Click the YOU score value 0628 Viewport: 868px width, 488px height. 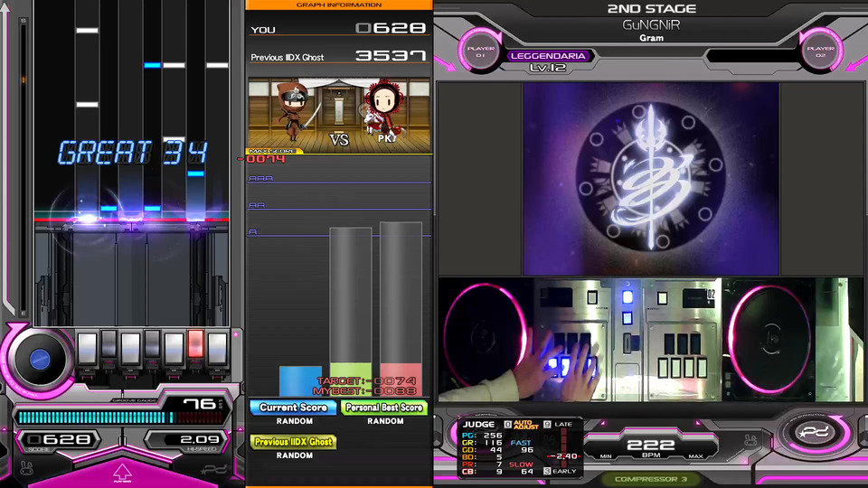(391, 28)
